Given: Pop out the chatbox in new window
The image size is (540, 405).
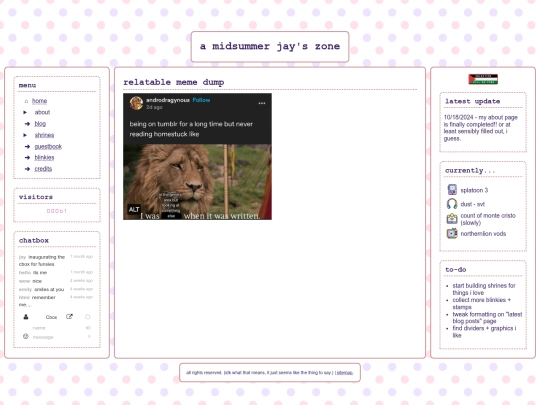Looking at the screenshot, I should 69,316.
